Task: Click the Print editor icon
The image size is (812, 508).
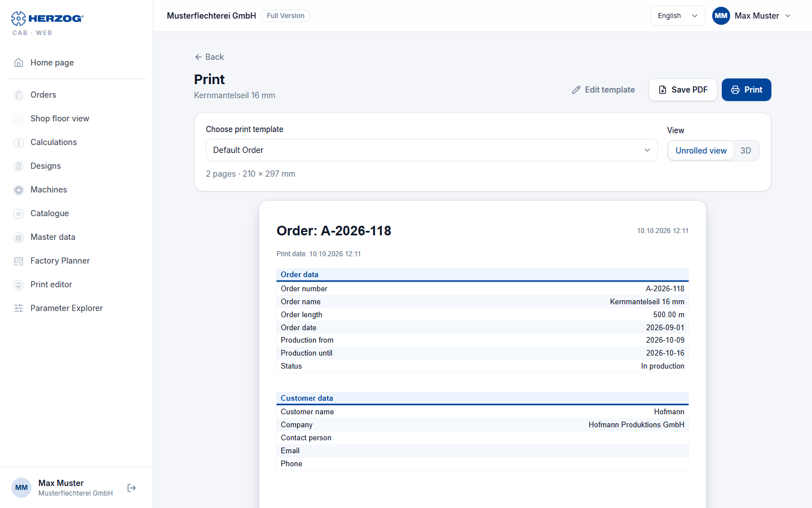Action: (19, 284)
